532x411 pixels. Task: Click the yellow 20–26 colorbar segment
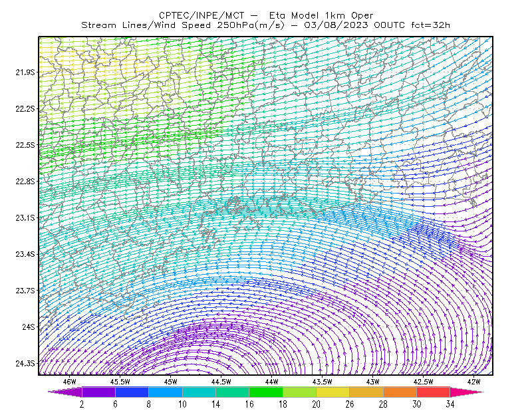click(333, 392)
